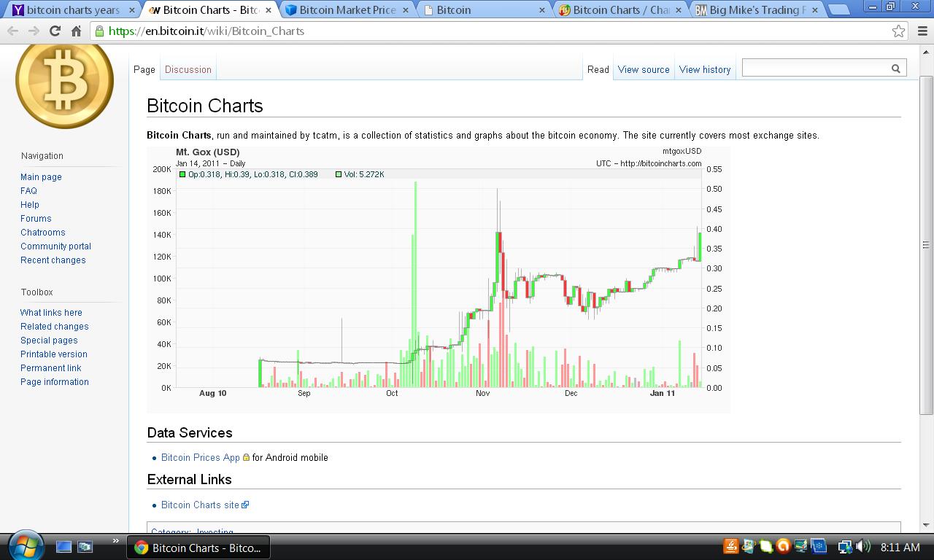Open the Windows Start orb
Image resolution: width=934 pixels, height=560 pixels.
[26, 546]
